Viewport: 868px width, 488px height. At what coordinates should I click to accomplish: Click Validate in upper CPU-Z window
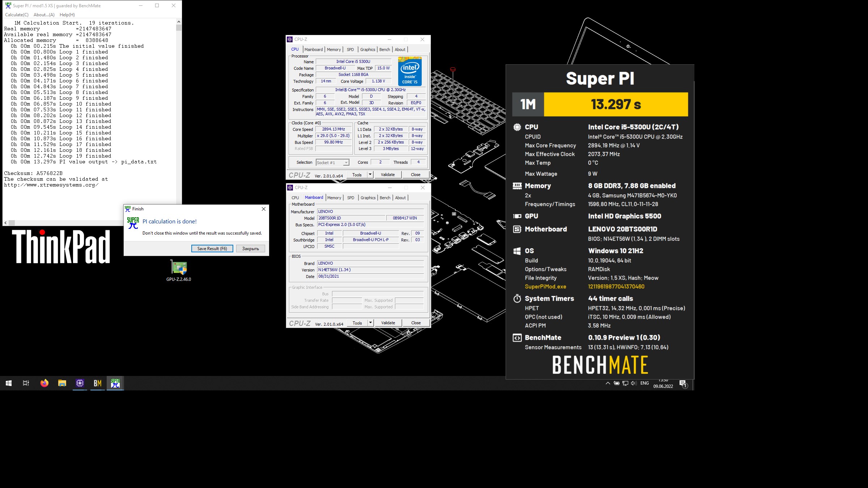(x=388, y=175)
